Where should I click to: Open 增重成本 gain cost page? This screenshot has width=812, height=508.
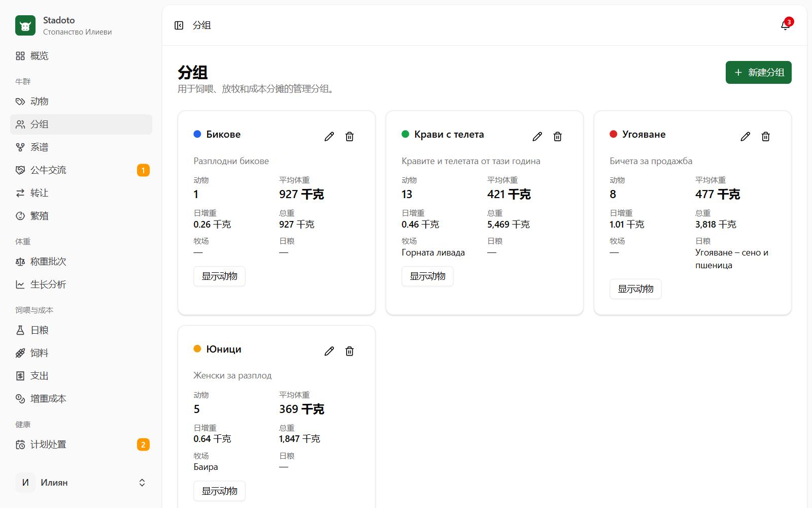coord(81,399)
